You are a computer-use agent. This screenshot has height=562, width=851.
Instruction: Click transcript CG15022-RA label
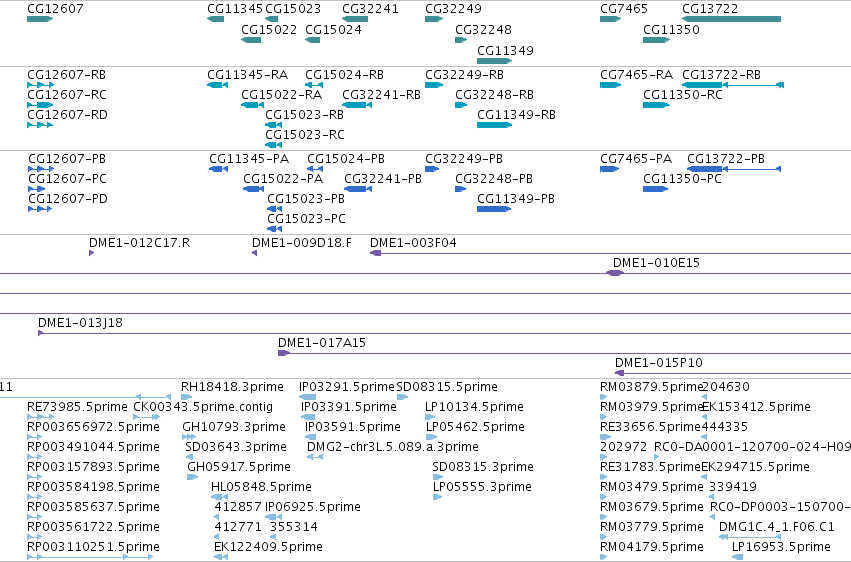(282, 94)
